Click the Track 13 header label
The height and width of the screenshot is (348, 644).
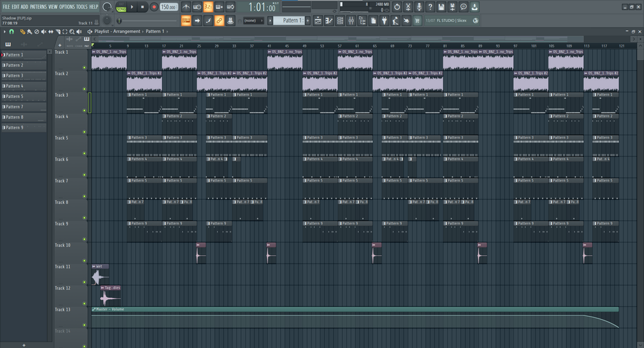62,310
